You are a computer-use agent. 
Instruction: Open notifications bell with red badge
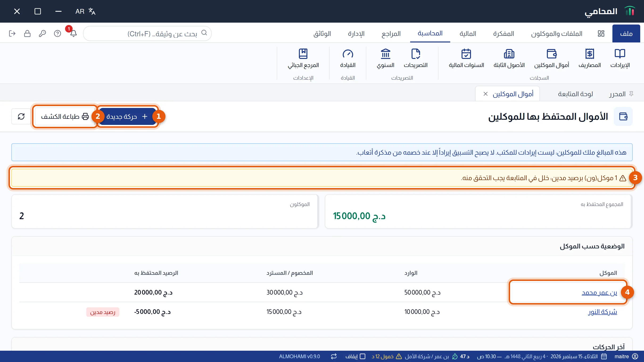[x=73, y=33]
